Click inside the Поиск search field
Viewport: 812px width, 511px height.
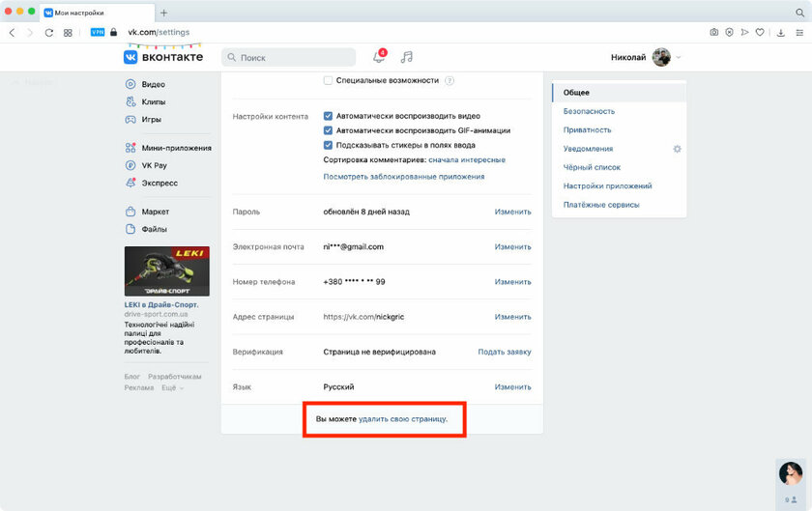(288, 57)
